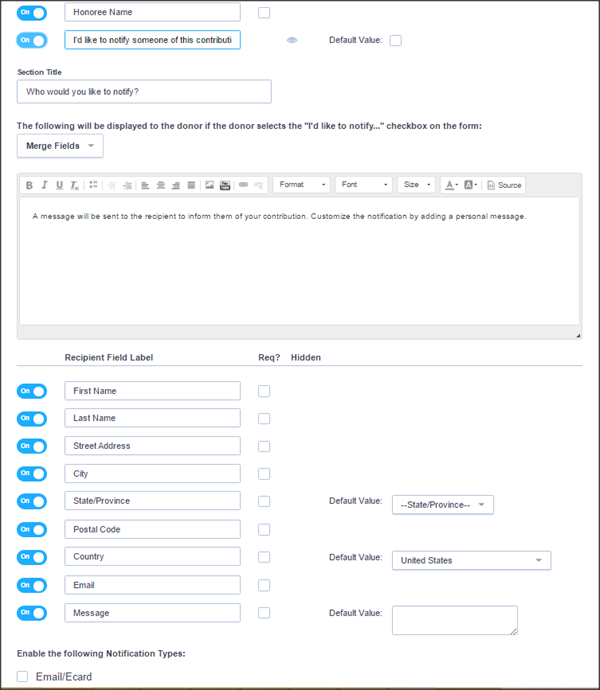
Task: Justify text in the editor
Action: click(x=191, y=185)
